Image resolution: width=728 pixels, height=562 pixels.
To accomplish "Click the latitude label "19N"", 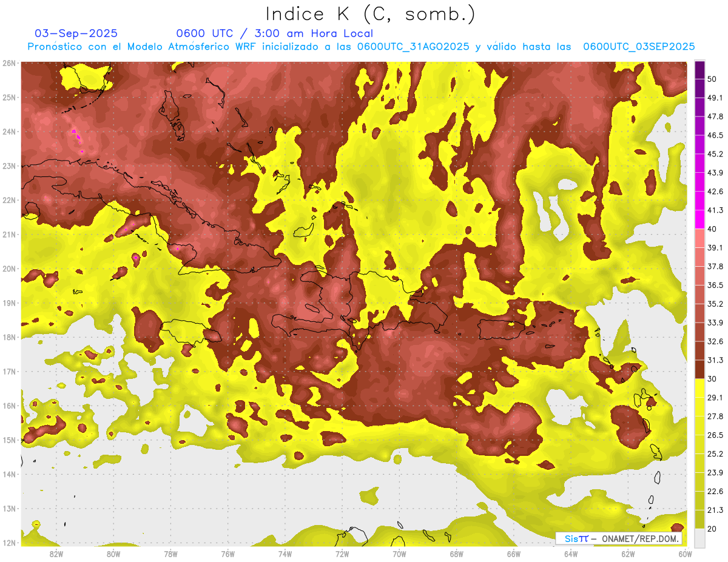I will coord(9,303).
